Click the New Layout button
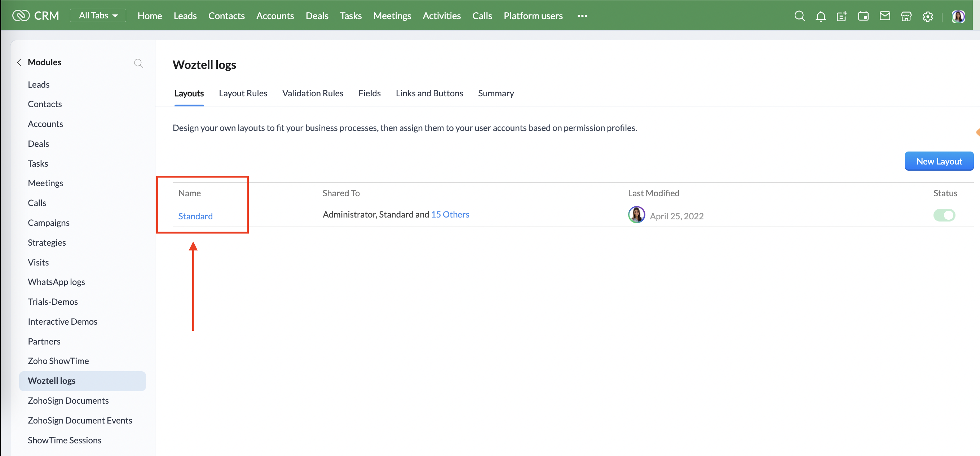Image resolution: width=980 pixels, height=456 pixels. click(939, 161)
